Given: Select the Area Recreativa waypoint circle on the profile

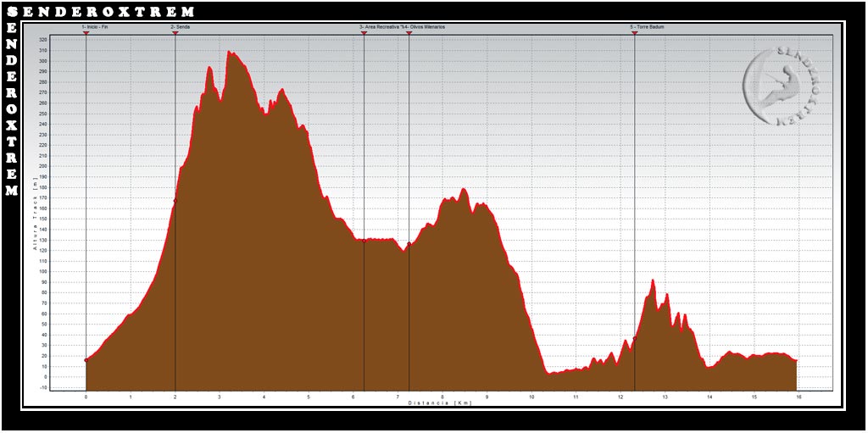Looking at the screenshot, I should click(364, 241).
